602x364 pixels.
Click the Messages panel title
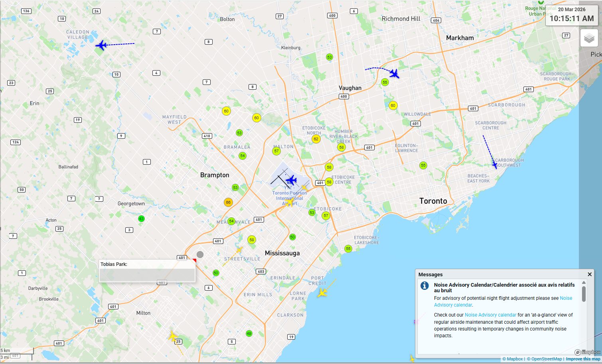(x=430, y=274)
